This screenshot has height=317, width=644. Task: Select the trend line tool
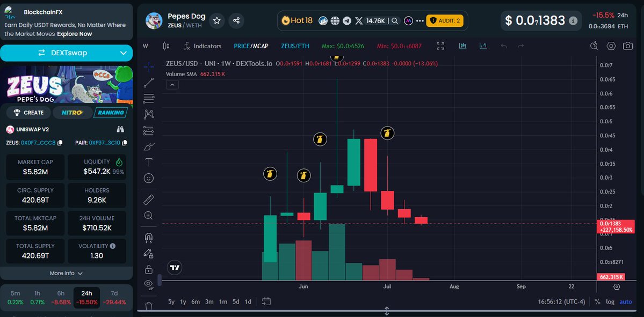pyautogui.click(x=149, y=83)
